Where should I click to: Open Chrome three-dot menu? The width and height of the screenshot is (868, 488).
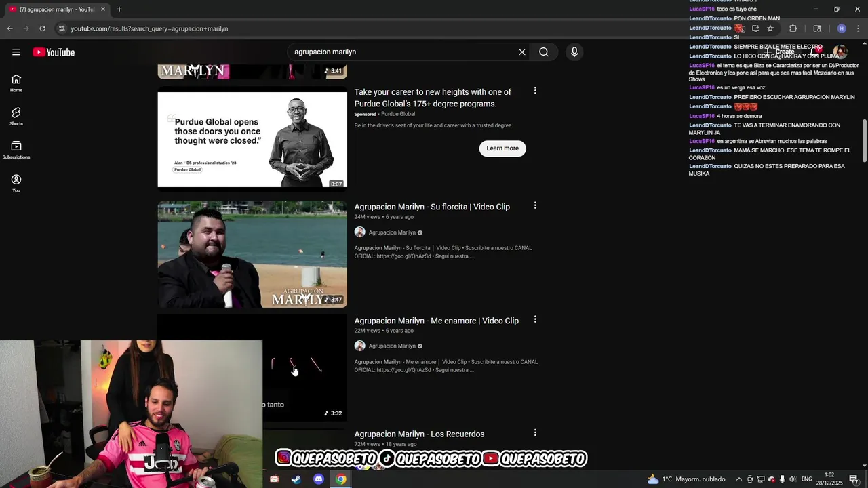pos(859,28)
